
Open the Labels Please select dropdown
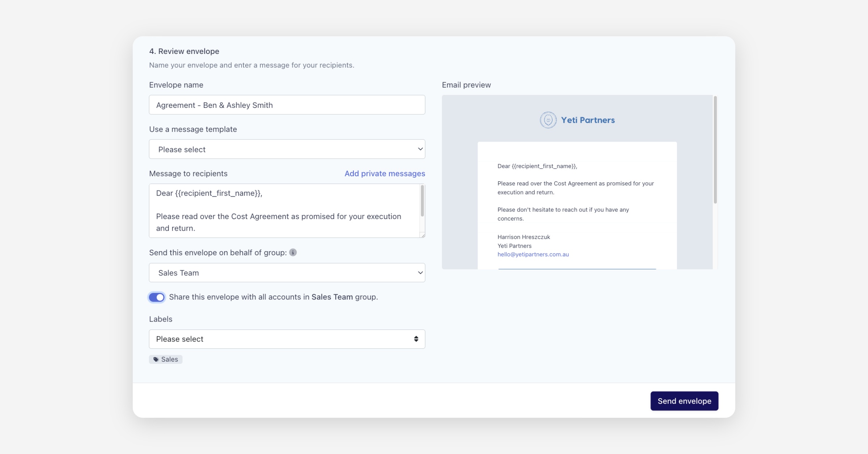click(x=287, y=339)
